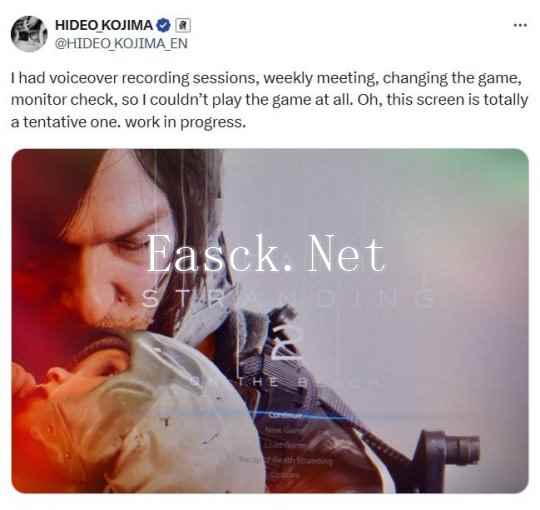540x510 pixels.
Task: Select the bottom entry of the title menu
Action: click(x=284, y=475)
